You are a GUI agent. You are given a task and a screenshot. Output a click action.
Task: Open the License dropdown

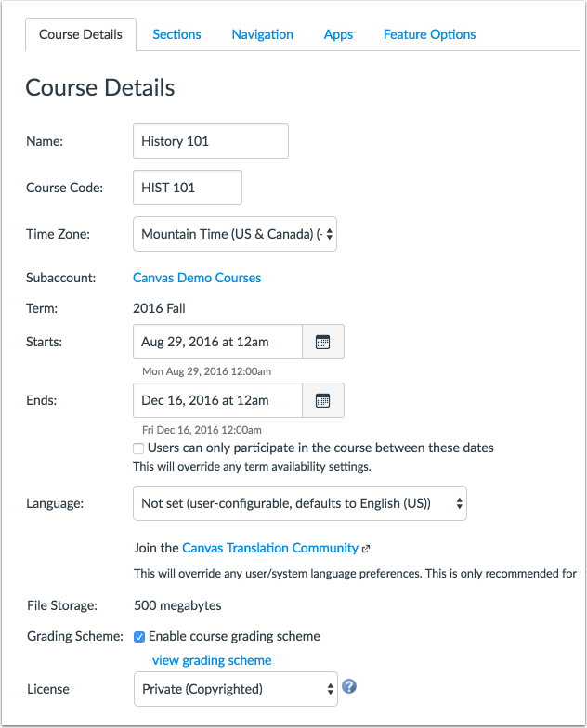(236, 689)
